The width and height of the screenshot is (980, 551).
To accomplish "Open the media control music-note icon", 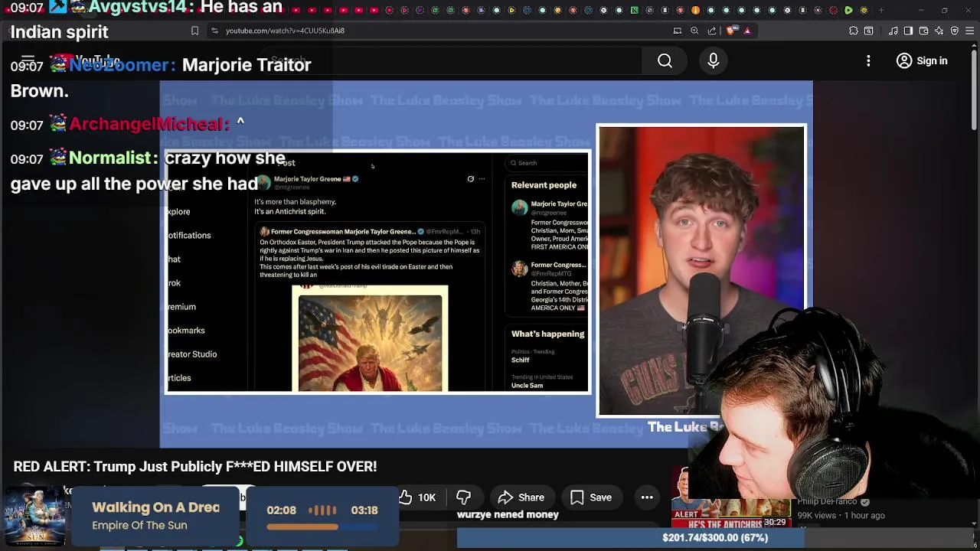I will click(893, 31).
